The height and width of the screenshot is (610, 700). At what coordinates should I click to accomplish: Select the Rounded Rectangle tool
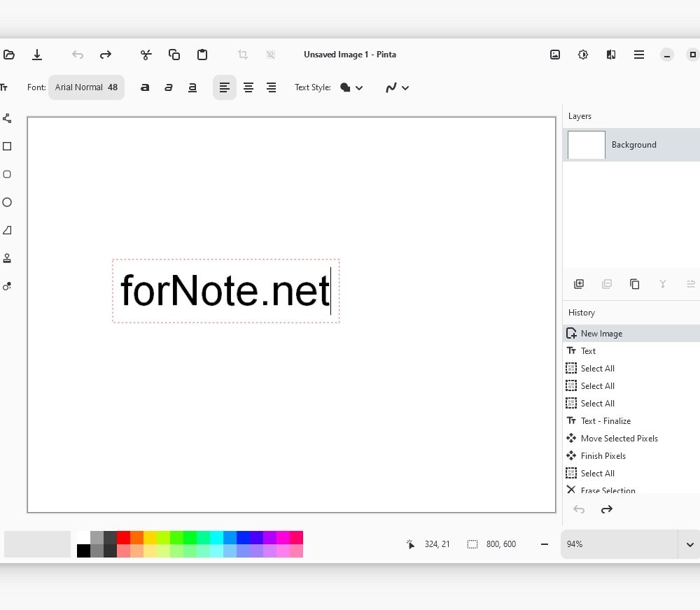point(7,174)
